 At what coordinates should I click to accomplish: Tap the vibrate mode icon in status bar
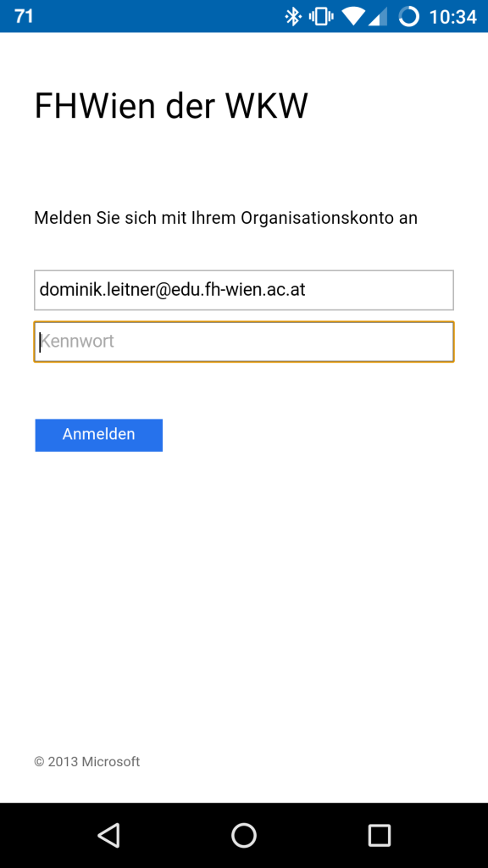pyautogui.click(x=320, y=14)
